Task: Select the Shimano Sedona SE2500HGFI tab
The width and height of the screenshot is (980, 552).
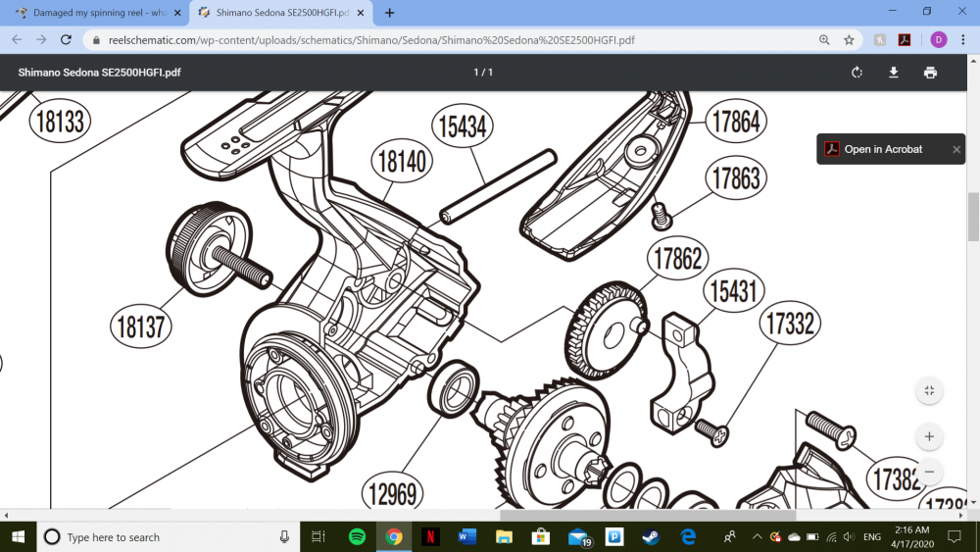Action: click(x=281, y=13)
